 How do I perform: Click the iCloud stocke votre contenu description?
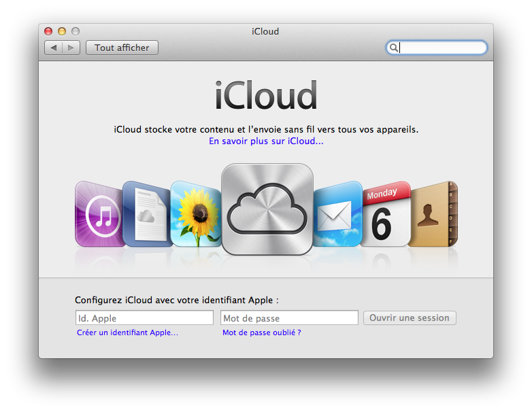266,130
